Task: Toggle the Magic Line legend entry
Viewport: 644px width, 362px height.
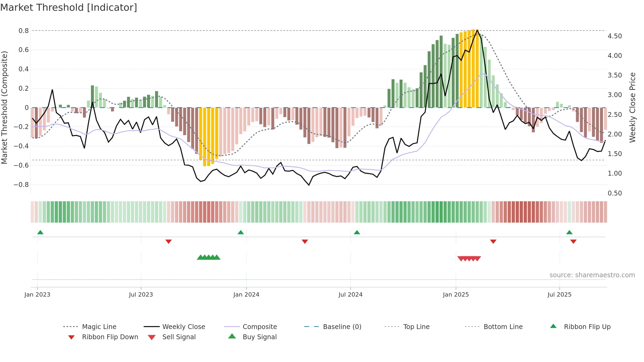Action: click(x=90, y=327)
